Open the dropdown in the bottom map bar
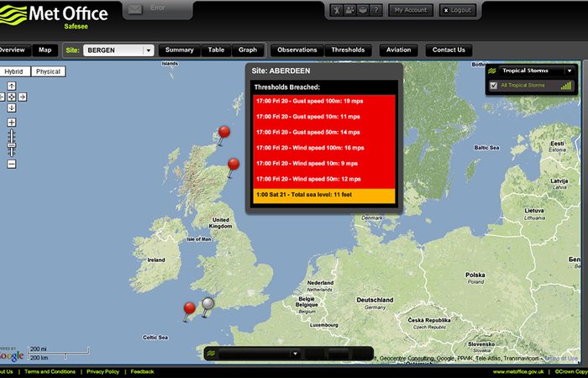Viewport: 588px width, 378px height. click(x=295, y=354)
